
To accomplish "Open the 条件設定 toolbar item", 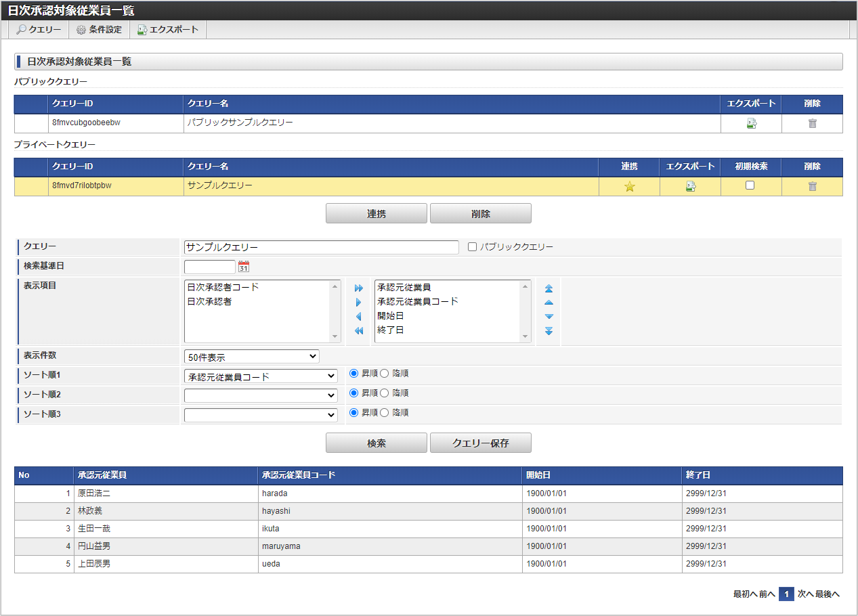I will coord(99,30).
